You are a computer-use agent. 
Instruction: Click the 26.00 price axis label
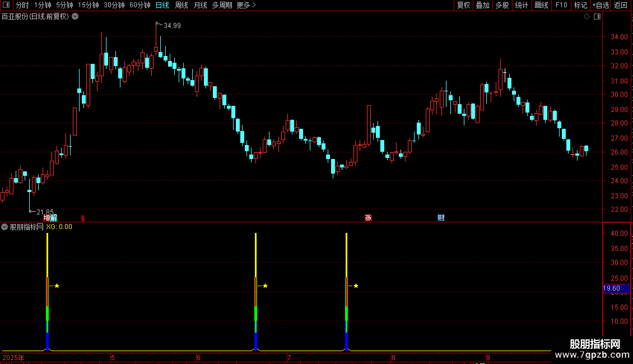tap(619, 152)
